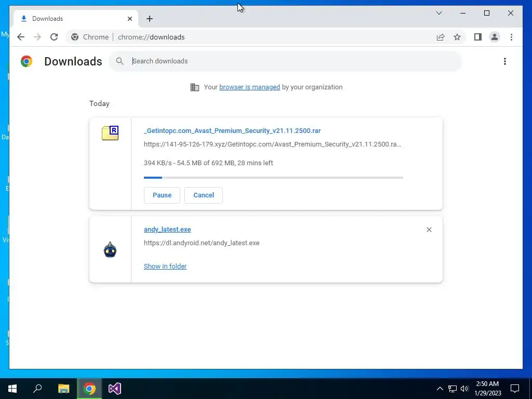Select the Downloads tab
Image resolution: width=532 pixels, height=399 pixels.
coord(76,19)
